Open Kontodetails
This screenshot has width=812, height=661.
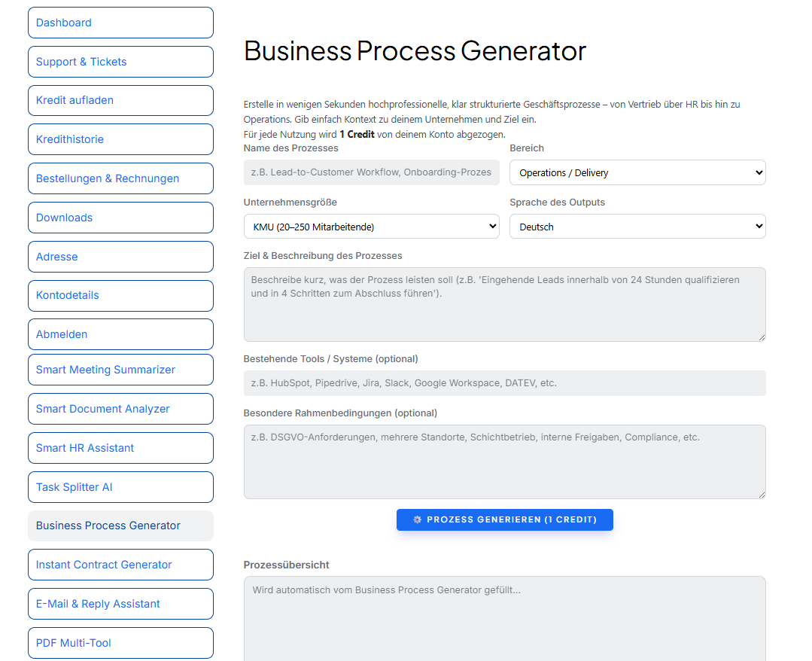click(120, 295)
